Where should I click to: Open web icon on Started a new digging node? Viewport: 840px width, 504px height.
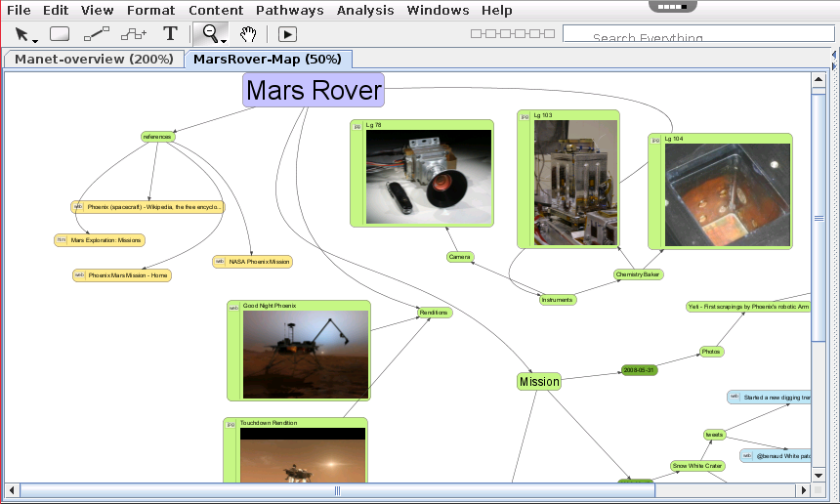point(735,397)
